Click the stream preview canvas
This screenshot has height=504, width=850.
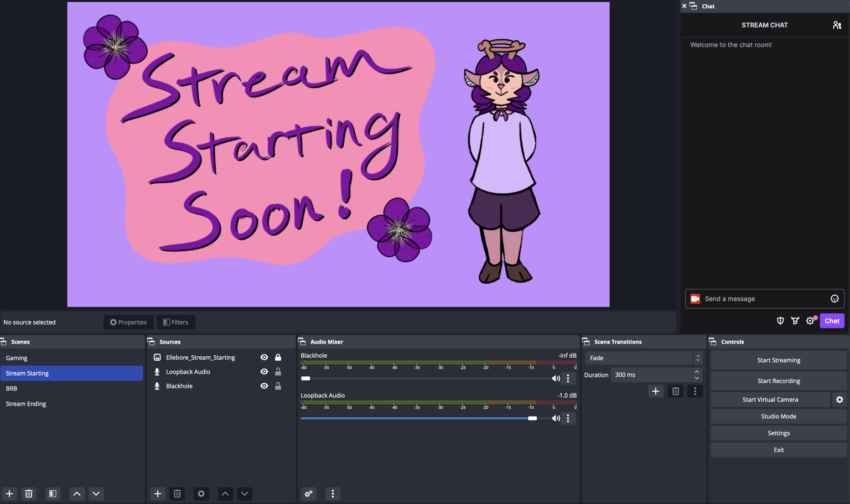[338, 154]
